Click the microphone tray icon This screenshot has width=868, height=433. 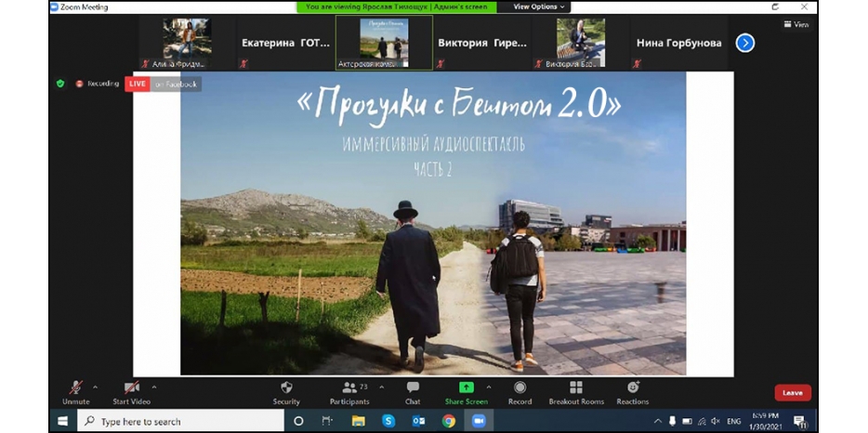[x=673, y=421]
